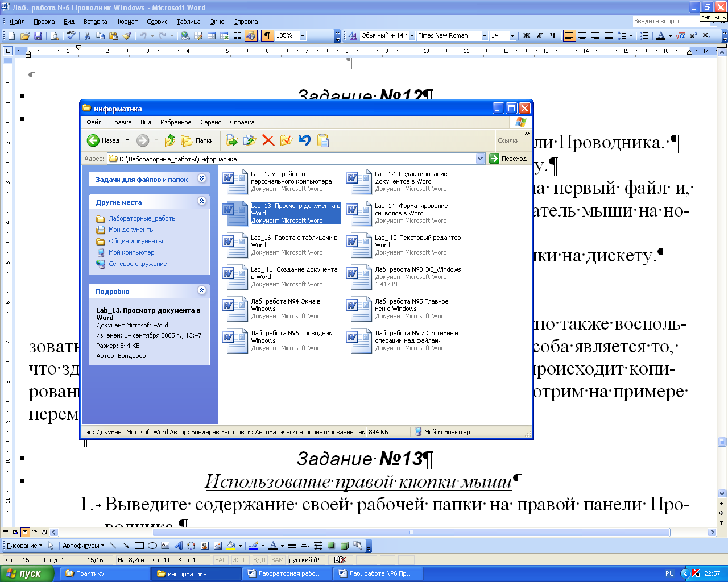Toggle the paragraph marks ¶ button
The width and height of the screenshot is (728, 582).
coord(267,36)
